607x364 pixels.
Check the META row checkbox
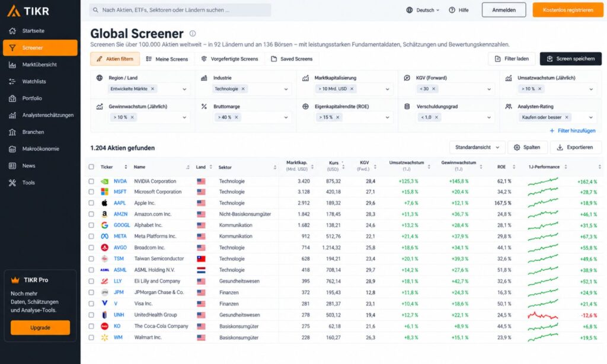(91, 236)
